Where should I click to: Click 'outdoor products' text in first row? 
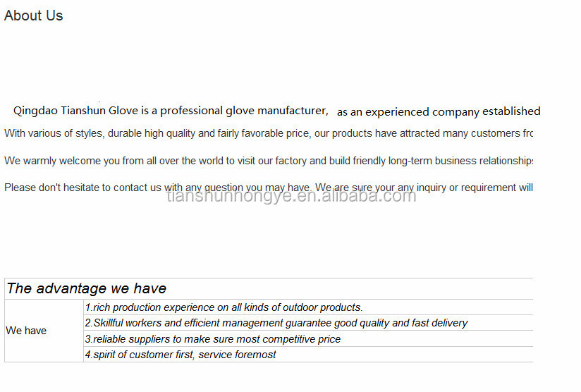point(322,307)
